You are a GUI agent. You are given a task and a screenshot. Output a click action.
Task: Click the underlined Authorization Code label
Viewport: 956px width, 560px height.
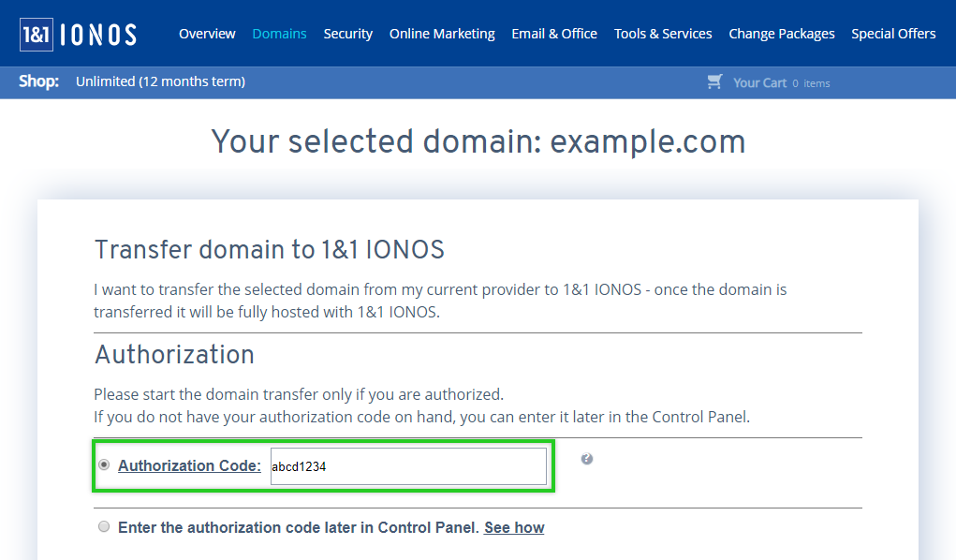click(189, 465)
